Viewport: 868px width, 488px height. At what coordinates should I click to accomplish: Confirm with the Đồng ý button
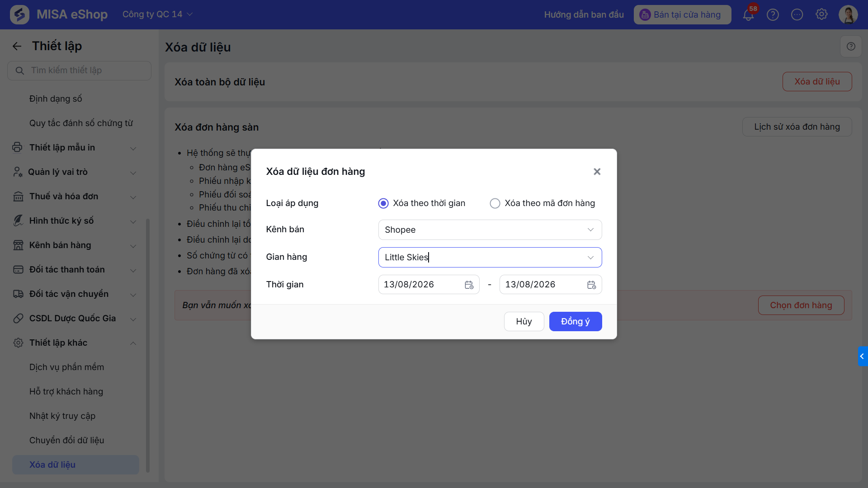(576, 321)
